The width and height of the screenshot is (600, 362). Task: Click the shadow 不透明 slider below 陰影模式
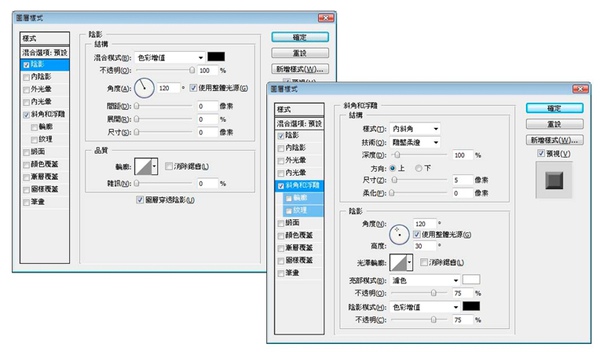[434, 320]
